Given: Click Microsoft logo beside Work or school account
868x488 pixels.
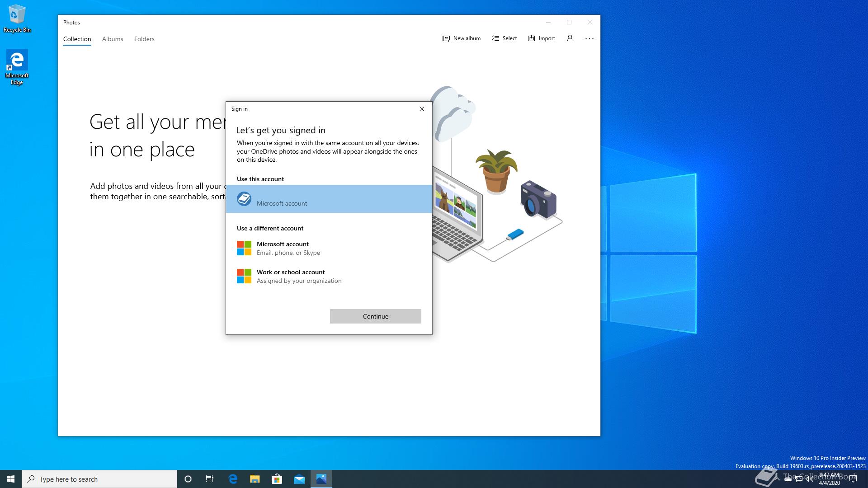Looking at the screenshot, I should (244, 276).
